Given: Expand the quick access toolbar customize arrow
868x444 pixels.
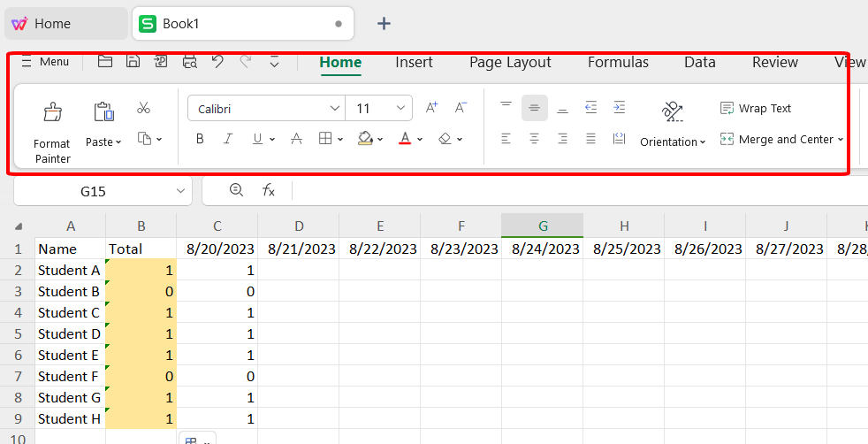Looking at the screenshot, I should (x=274, y=62).
